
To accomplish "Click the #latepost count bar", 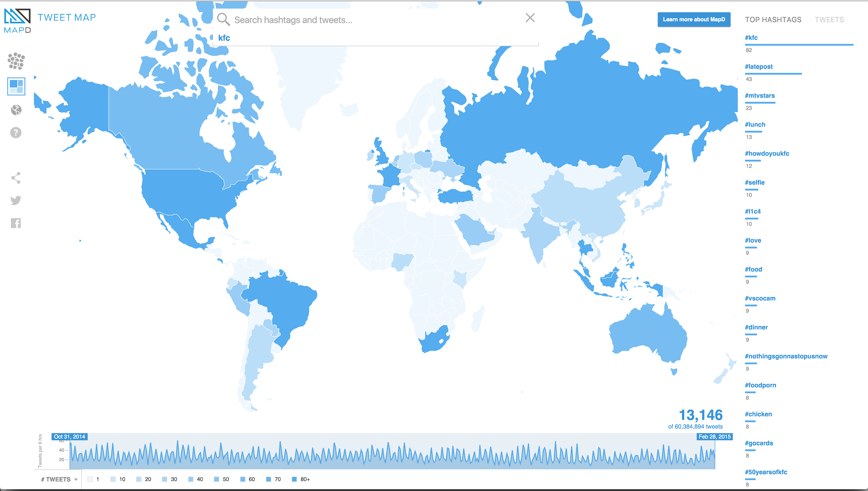I will pos(774,74).
